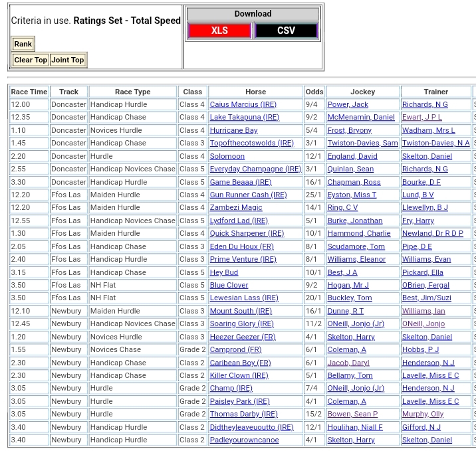The height and width of the screenshot is (451, 476).
Task: Download the ratings as XLS
Action: 219,31
